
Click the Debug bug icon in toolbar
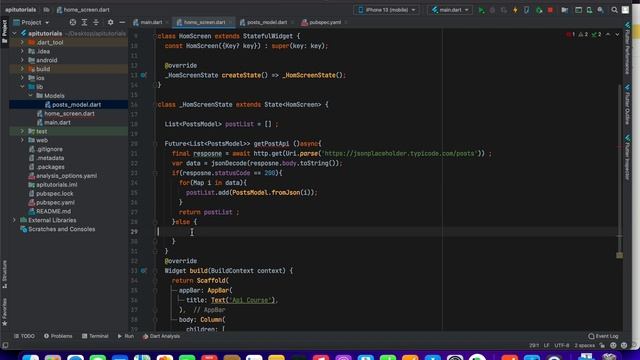493,10
